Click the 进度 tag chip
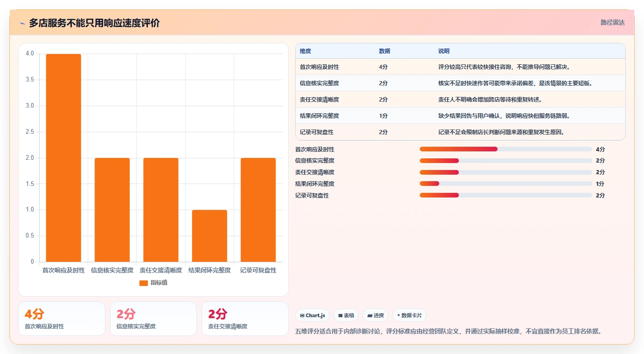This screenshot has width=644, height=354. (375, 315)
